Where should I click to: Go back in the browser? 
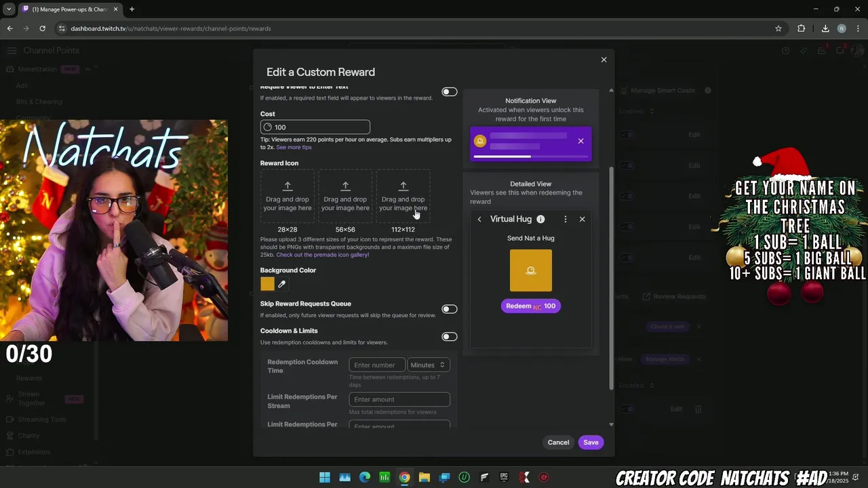[x=9, y=28]
